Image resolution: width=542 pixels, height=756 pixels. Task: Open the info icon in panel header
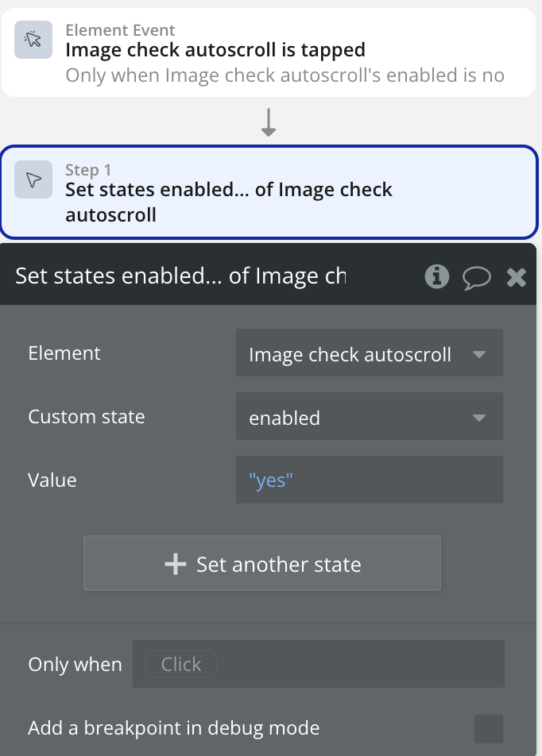tap(436, 276)
